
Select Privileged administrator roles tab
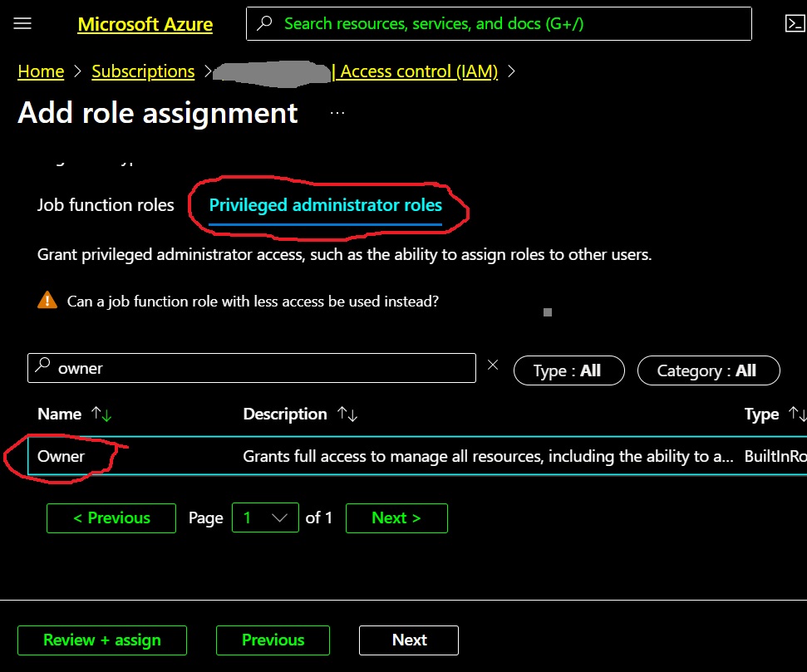[325, 205]
